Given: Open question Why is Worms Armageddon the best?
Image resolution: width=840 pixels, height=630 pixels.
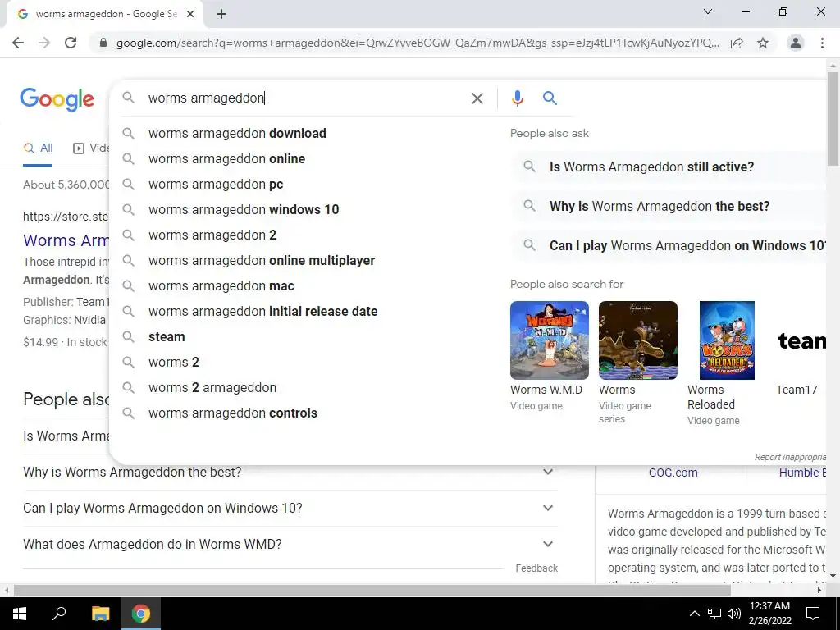Looking at the screenshot, I should click(x=669, y=206).
